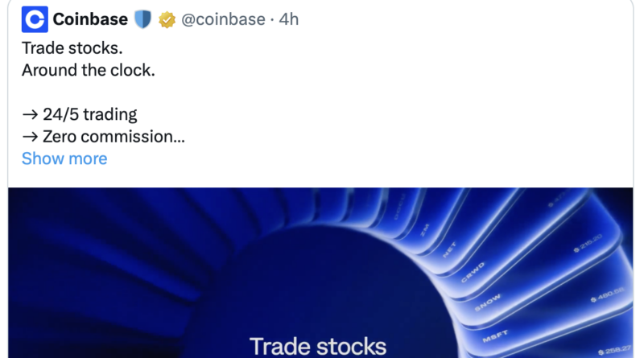Expand the post with Show more
The width and height of the screenshot is (644, 358).
coord(64,158)
